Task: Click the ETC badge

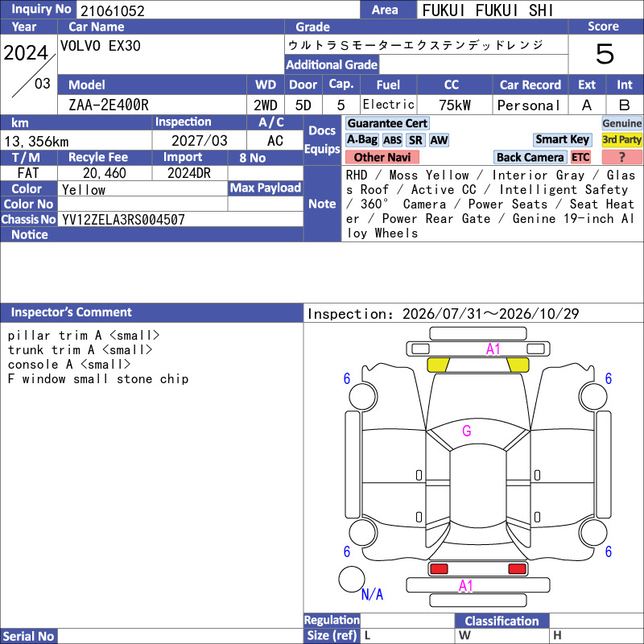Action: [x=580, y=157]
